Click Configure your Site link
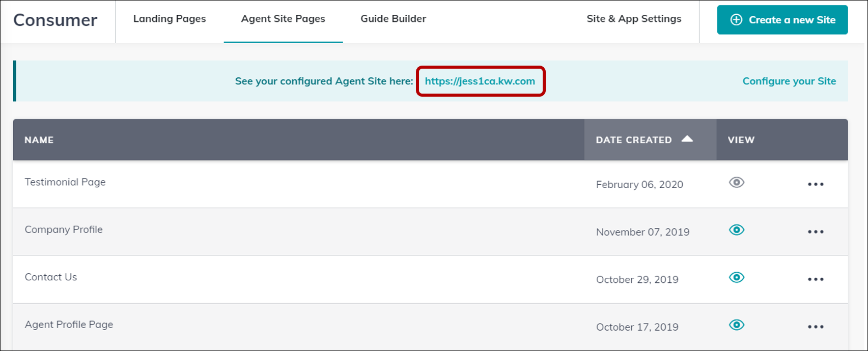Viewport: 868px width, 351px height. pyautogui.click(x=789, y=81)
